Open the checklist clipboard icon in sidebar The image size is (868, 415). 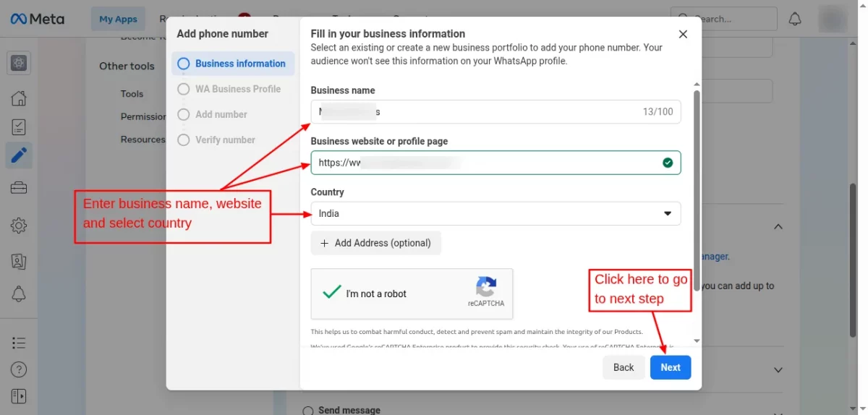click(x=19, y=127)
